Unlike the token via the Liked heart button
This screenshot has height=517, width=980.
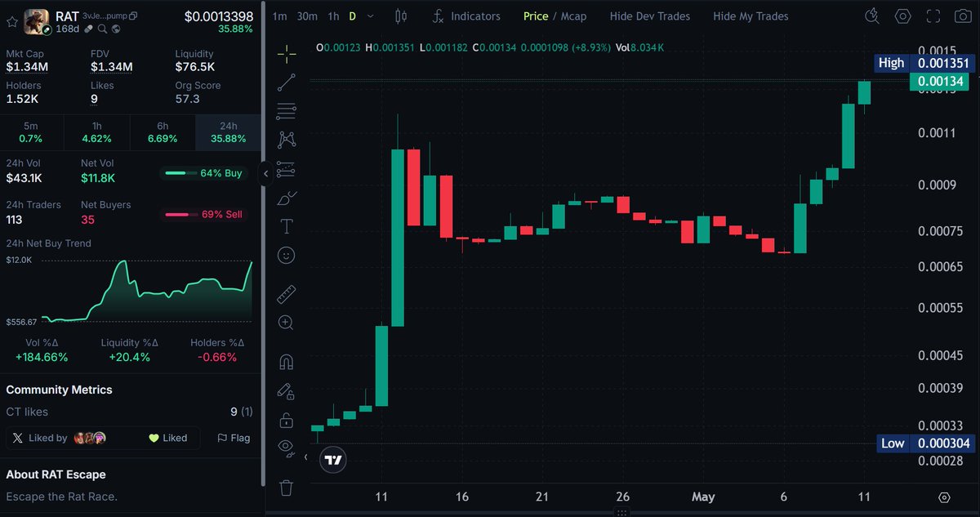click(169, 438)
